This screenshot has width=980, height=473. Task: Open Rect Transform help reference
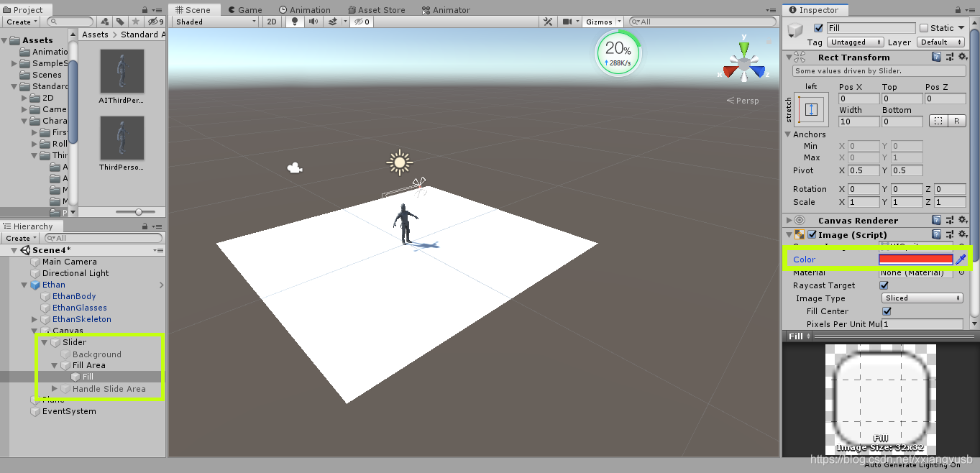pyautogui.click(x=936, y=58)
